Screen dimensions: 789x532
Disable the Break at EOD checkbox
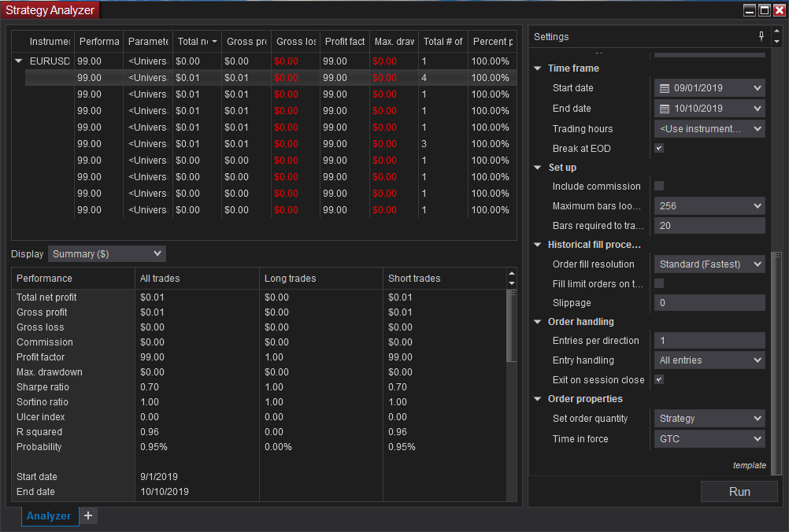point(659,148)
